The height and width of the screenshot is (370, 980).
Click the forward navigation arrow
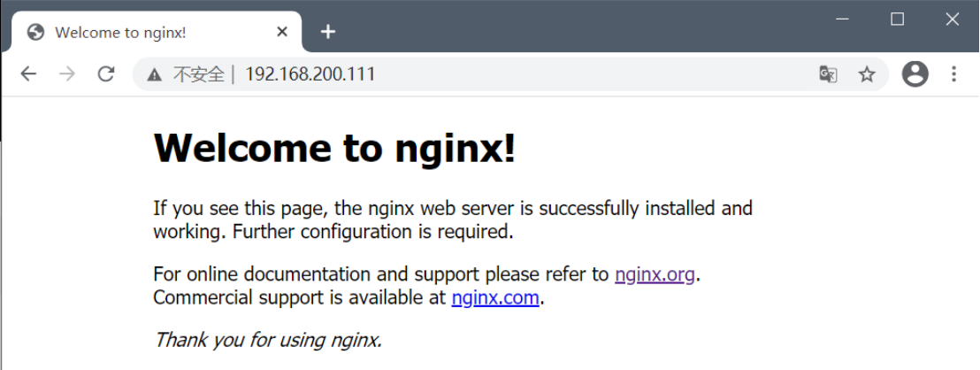(x=67, y=74)
